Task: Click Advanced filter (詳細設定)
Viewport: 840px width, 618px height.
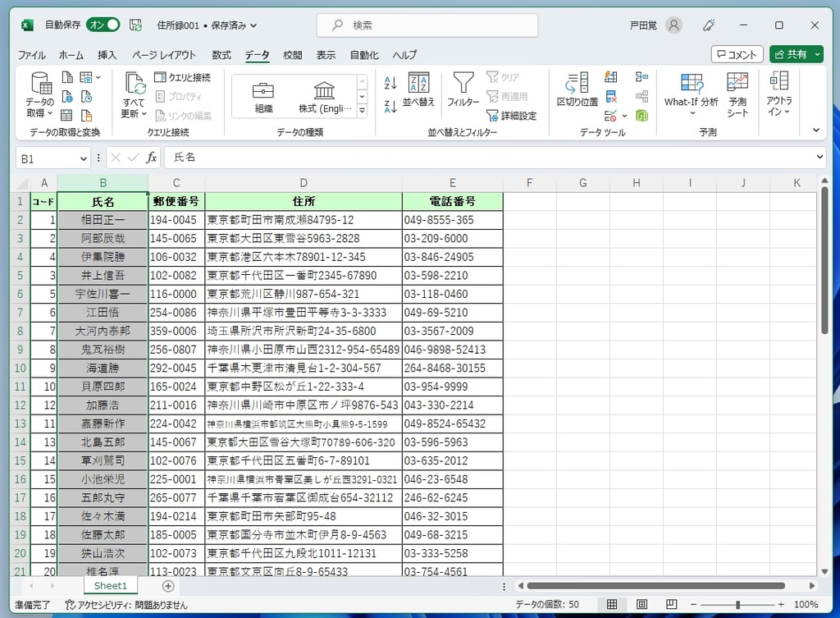Action: (x=512, y=115)
